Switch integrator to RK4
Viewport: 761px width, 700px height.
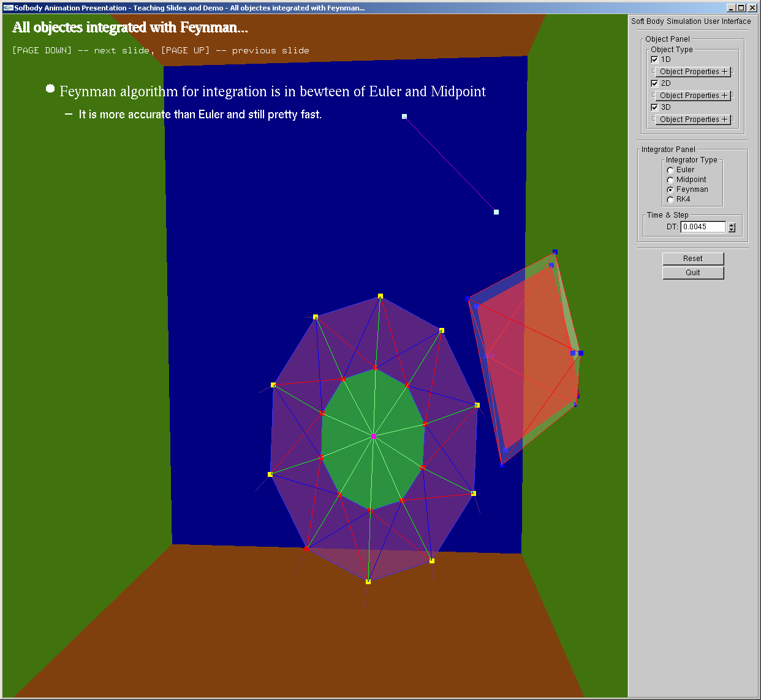[670, 200]
